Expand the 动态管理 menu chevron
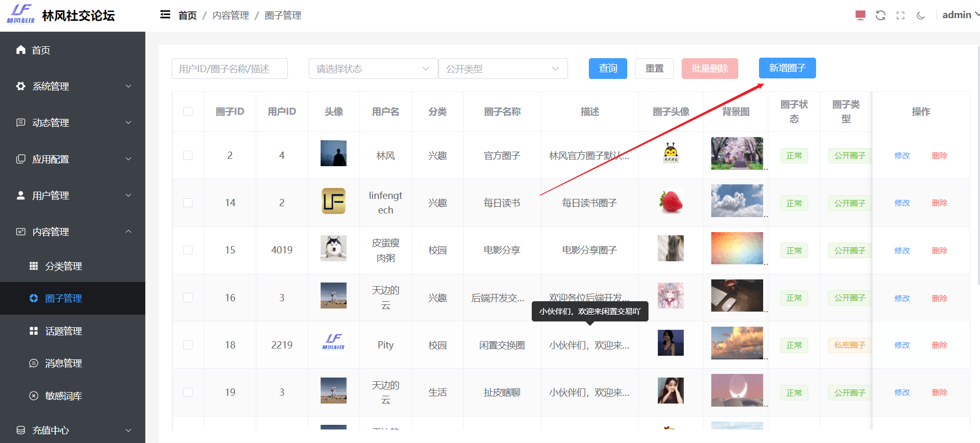The height and width of the screenshot is (443, 980). click(129, 122)
